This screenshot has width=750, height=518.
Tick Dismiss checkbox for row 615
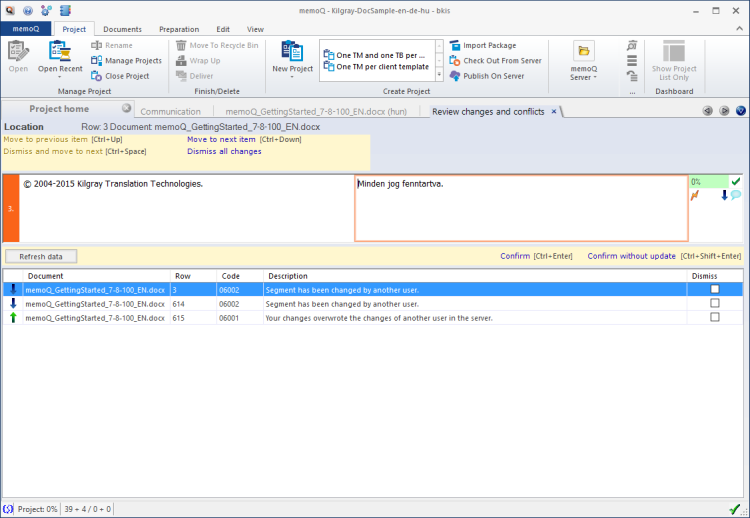714,317
